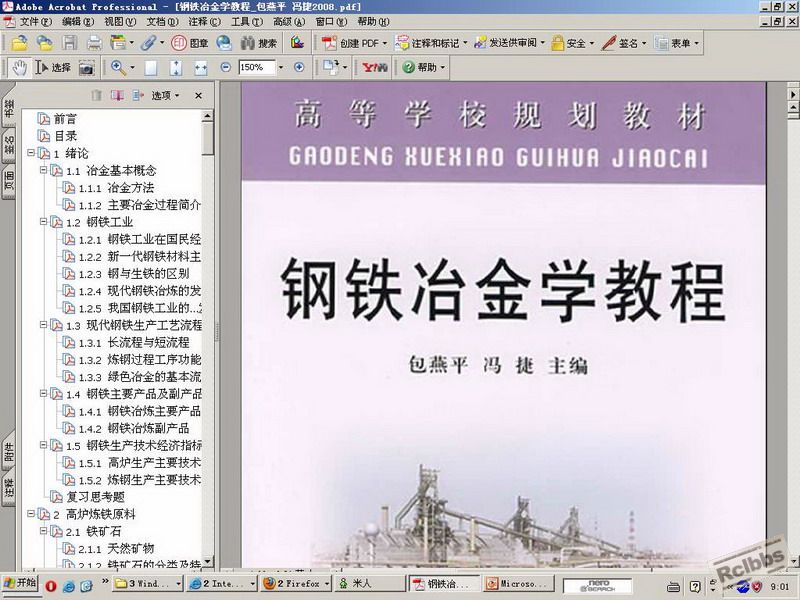The image size is (800, 600).
Task: Click the Print icon
Action: 94,43
